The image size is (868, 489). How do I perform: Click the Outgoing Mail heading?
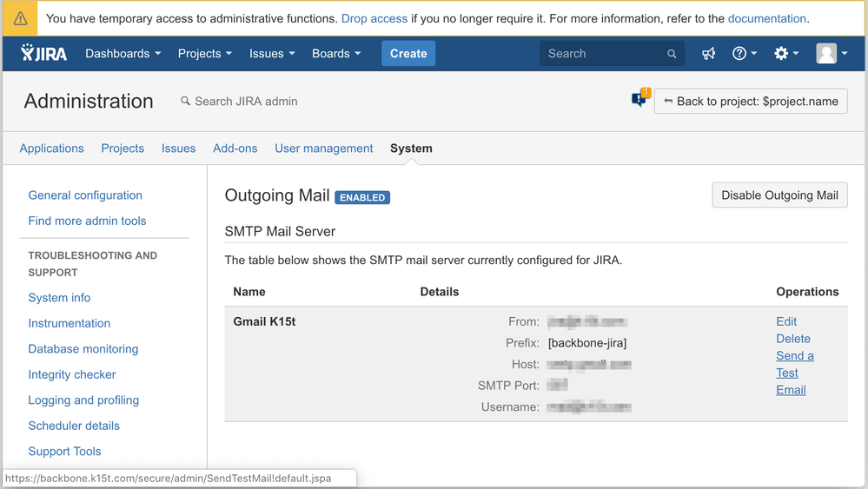point(277,195)
